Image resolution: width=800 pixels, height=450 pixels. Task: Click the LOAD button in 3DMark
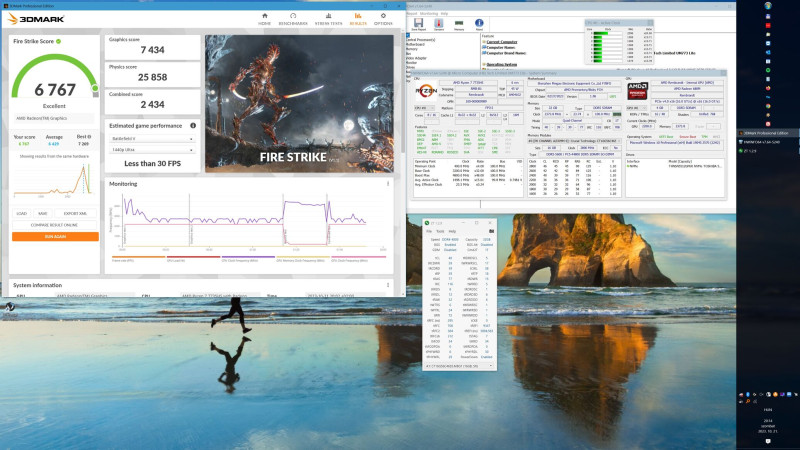point(21,214)
